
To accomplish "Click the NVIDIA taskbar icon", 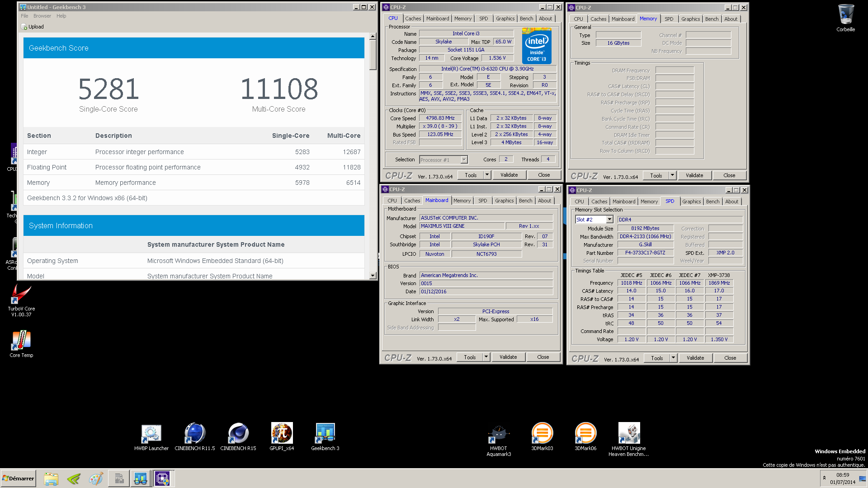I will [74, 479].
